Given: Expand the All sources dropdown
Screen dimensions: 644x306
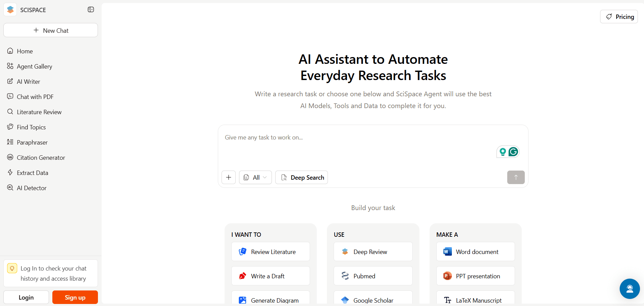Looking at the screenshot, I should [255, 177].
